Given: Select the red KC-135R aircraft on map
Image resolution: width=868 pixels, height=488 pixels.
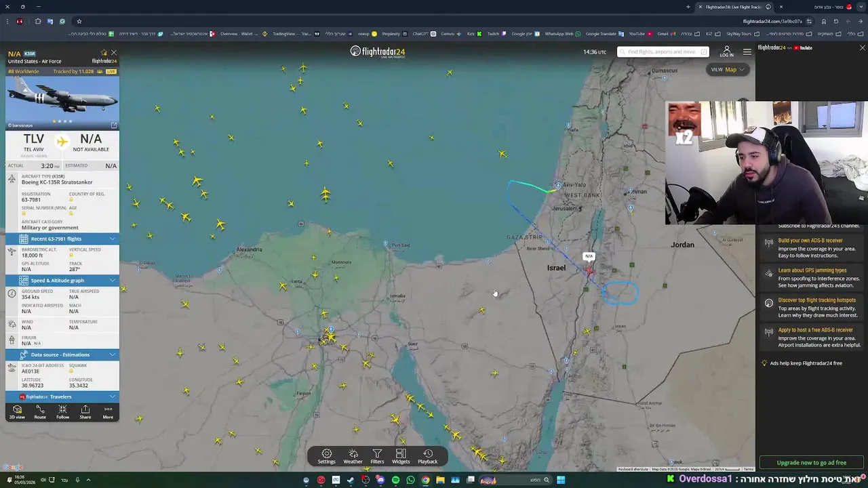Looking at the screenshot, I should 589,270.
